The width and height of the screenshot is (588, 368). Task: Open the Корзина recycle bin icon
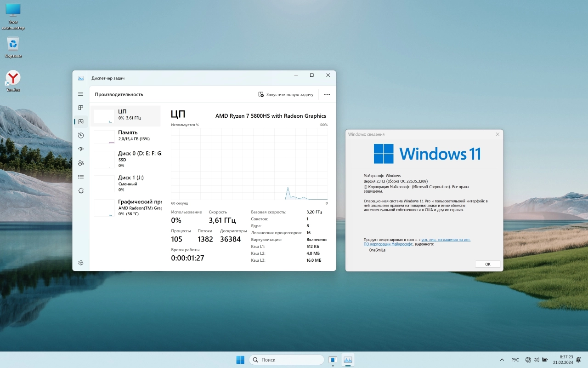pos(13,47)
